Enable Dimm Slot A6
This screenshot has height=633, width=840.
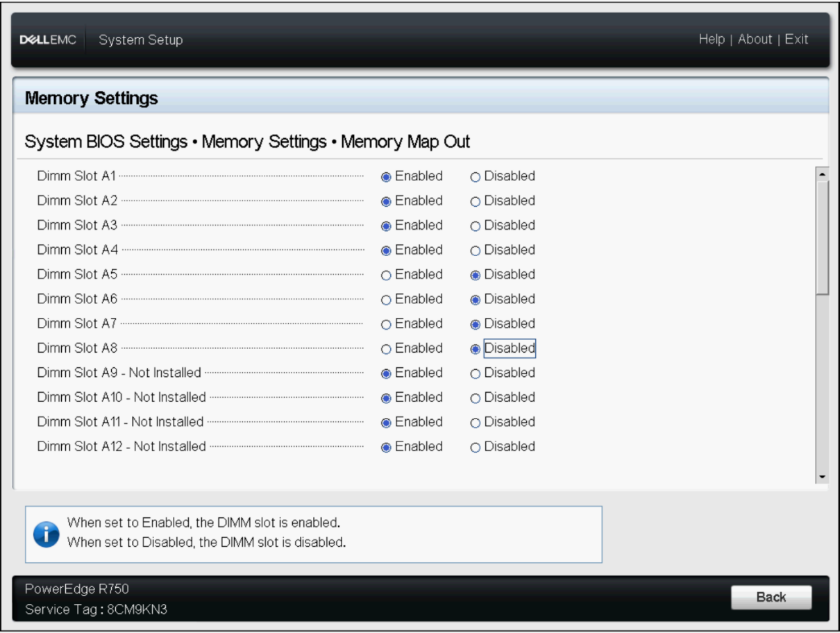[x=386, y=300]
